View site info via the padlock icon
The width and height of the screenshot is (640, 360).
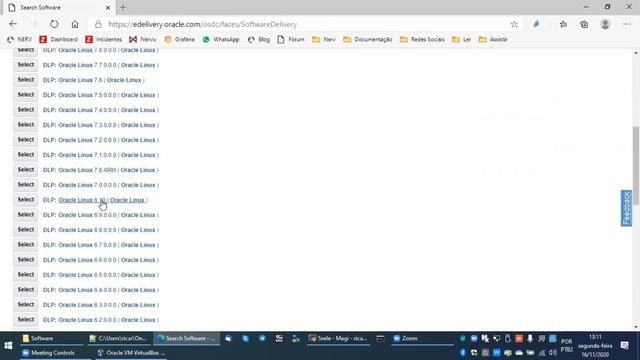98,24
